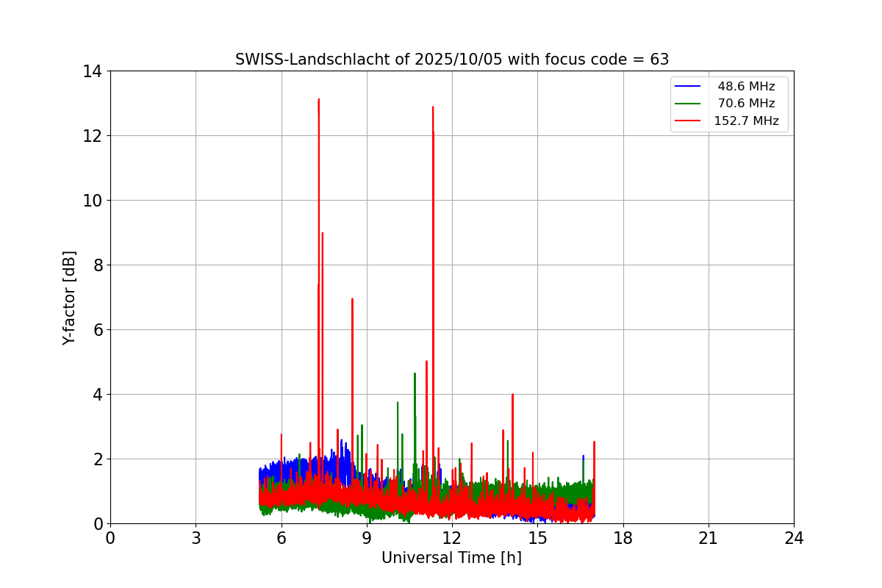882x588 pixels.
Task: Select the 70.6 MHz legend label
Action: pos(746,104)
